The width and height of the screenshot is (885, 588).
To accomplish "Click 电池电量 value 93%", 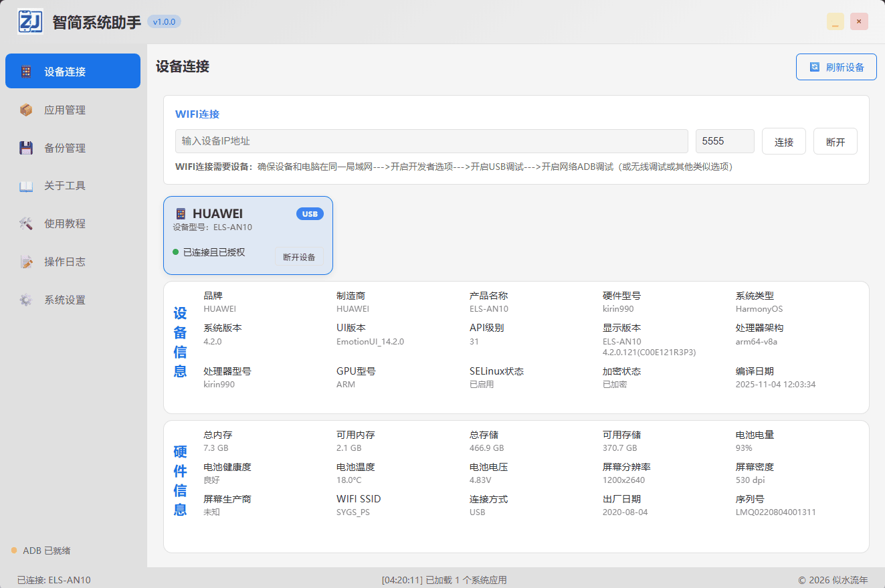I will [x=744, y=448].
